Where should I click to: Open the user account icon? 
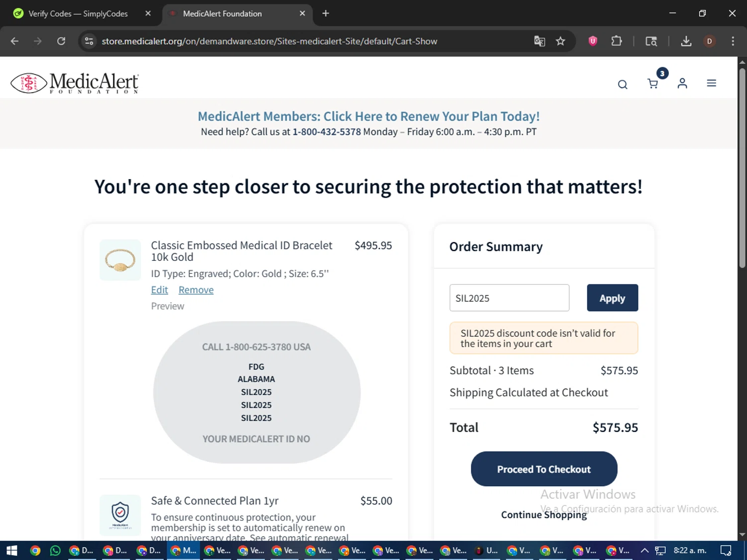point(682,84)
